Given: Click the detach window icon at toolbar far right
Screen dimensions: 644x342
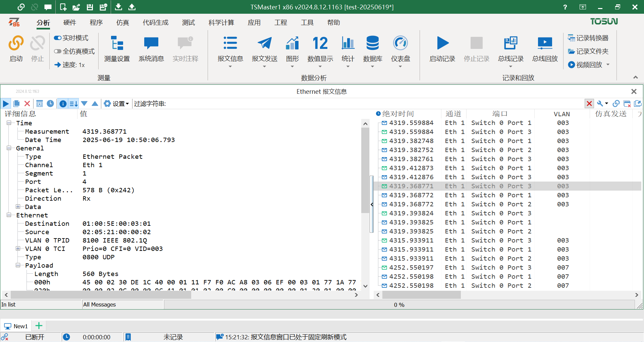Looking at the screenshot, I should pyautogui.click(x=638, y=104).
